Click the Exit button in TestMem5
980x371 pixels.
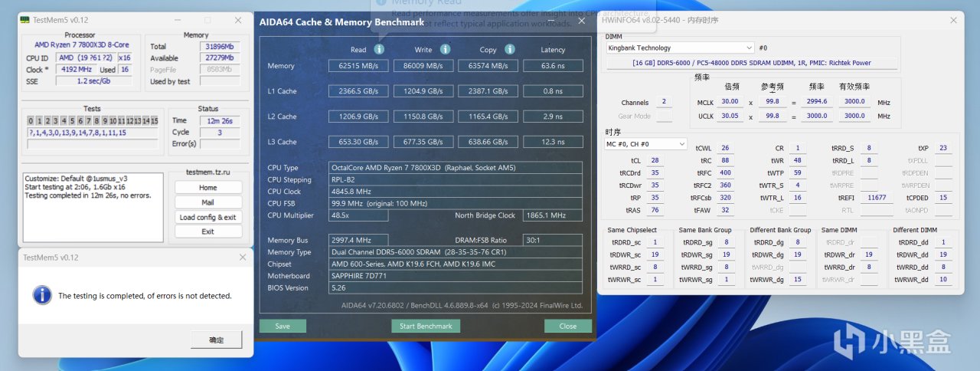tap(208, 231)
